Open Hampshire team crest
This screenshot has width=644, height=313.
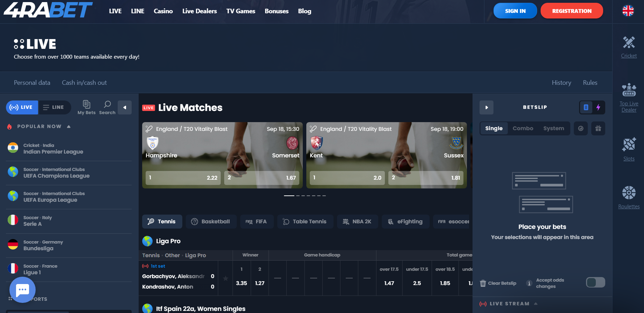[153, 143]
